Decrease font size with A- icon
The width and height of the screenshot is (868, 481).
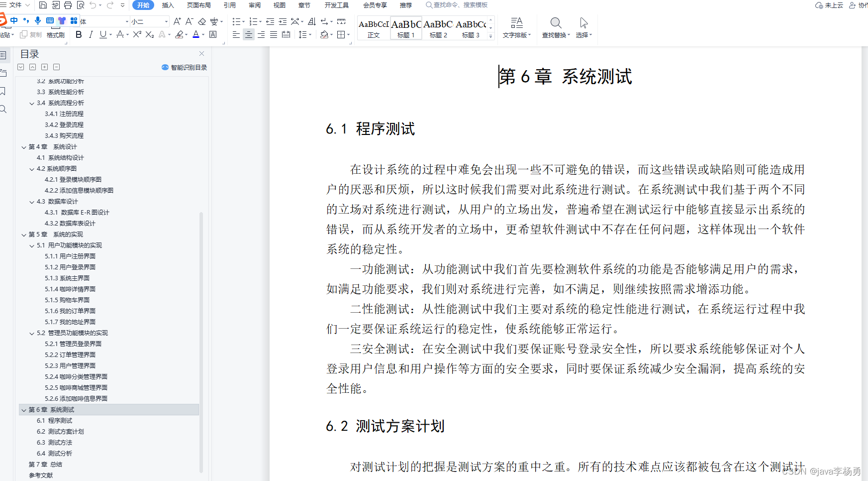[x=189, y=21]
